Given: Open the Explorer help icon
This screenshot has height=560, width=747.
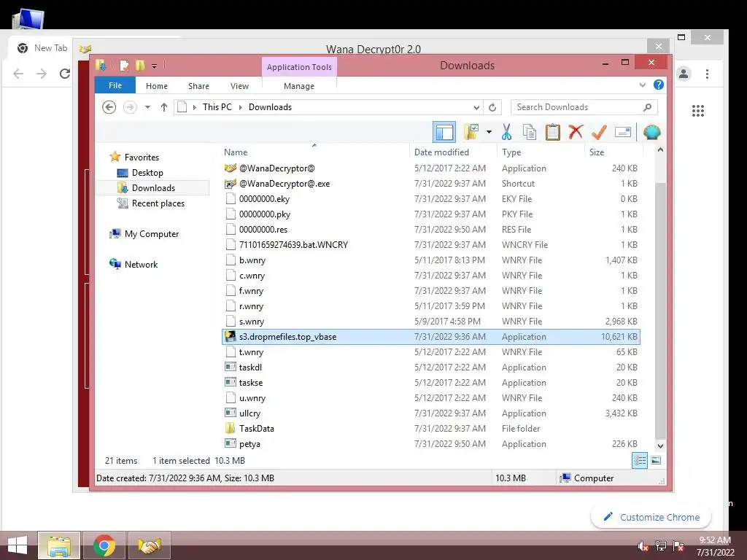Looking at the screenshot, I should click(659, 85).
